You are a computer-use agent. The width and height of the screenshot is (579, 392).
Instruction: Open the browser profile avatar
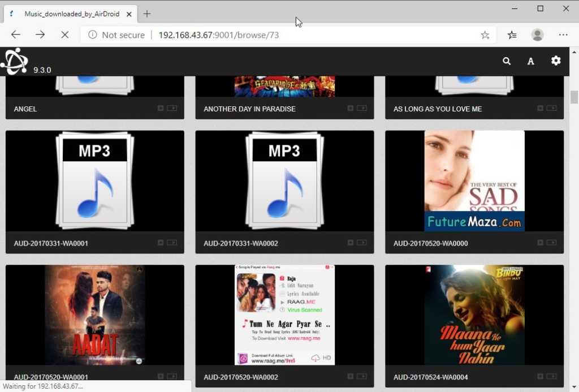tap(537, 35)
